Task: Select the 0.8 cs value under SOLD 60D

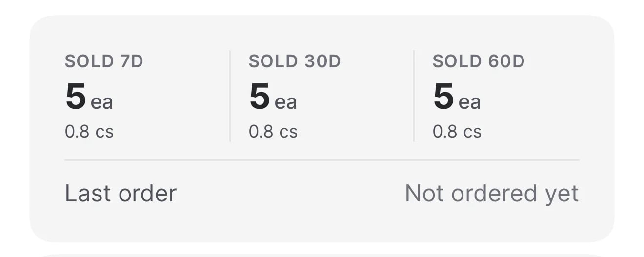Action: (x=457, y=132)
